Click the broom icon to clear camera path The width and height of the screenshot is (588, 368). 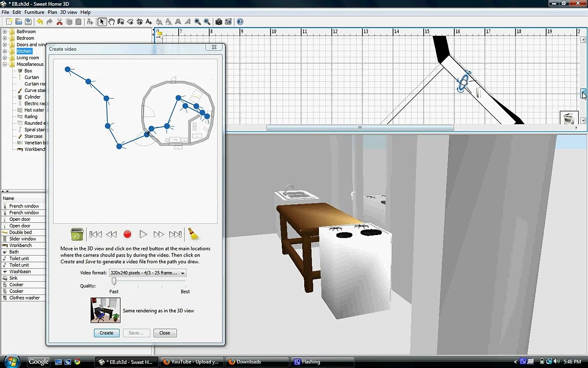tap(193, 234)
